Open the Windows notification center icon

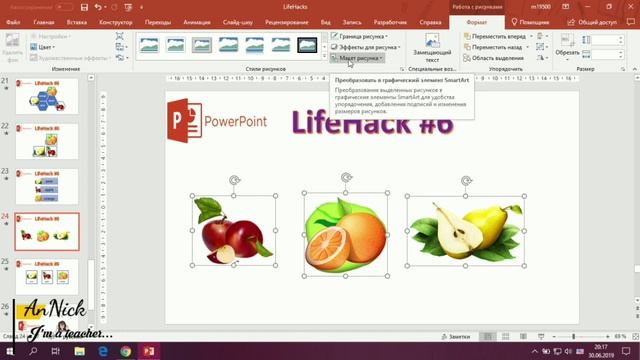(627, 351)
